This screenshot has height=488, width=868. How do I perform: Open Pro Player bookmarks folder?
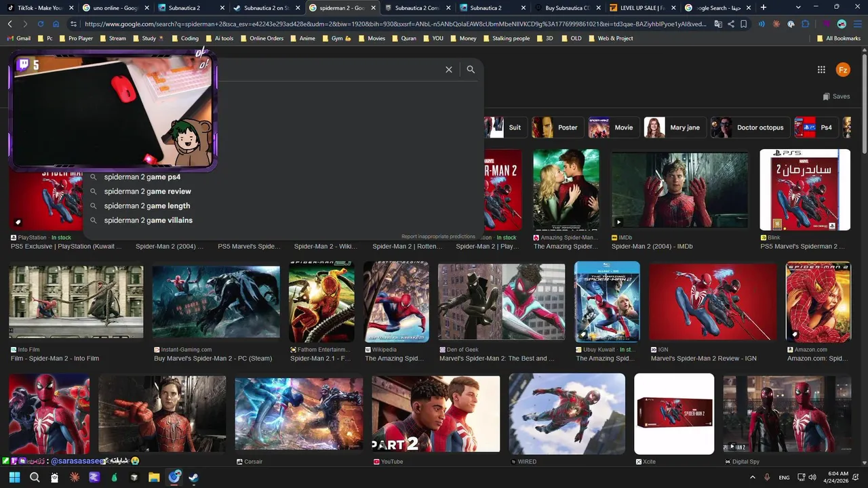coord(75,39)
